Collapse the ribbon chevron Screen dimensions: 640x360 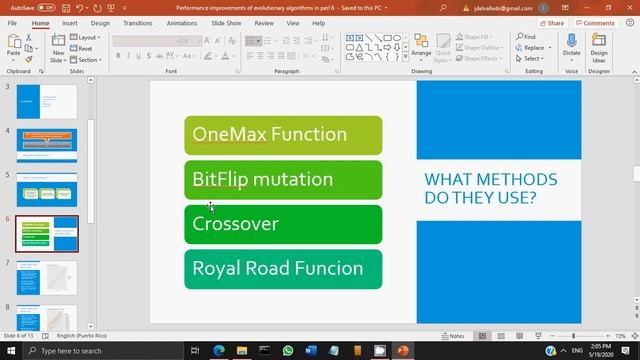(634, 71)
